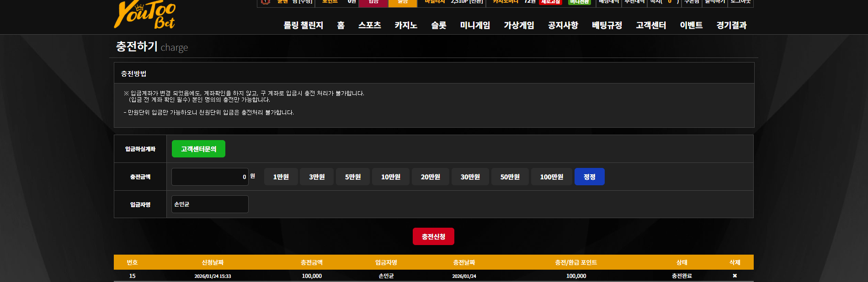Select the 슬롯 menu item
Viewport: 868px width, 282px height.
pos(439,25)
